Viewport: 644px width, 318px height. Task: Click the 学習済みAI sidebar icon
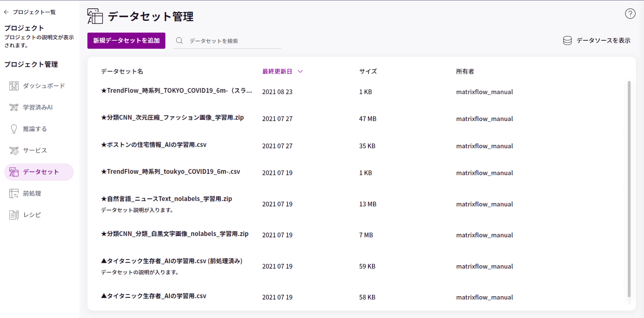tap(14, 107)
